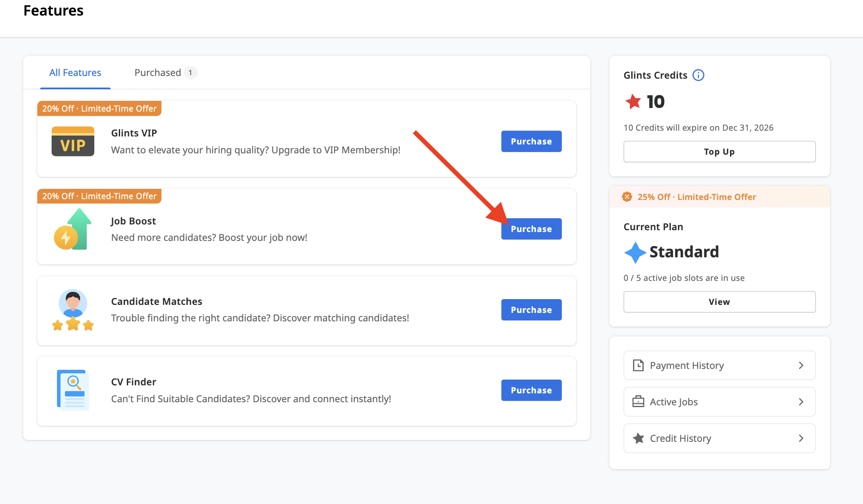This screenshot has height=504, width=863.
Task: Click the Job Boost arrow icon
Action: click(73, 229)
